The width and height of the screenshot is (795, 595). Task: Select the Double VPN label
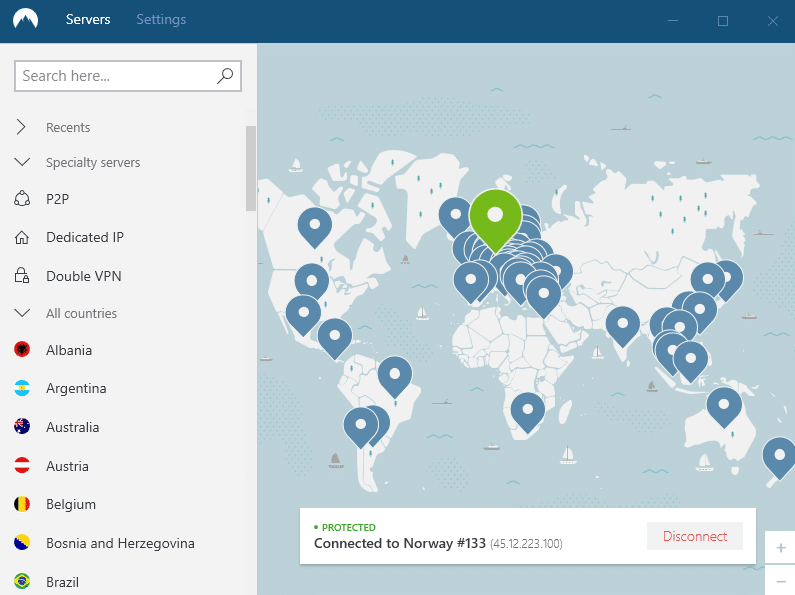(84, 276)
